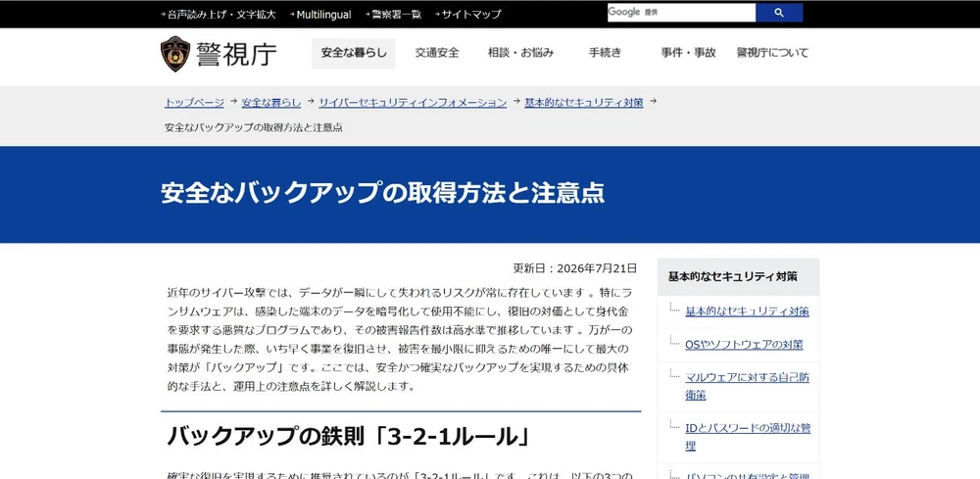
Task: Click the blue search magnifier button
Action: click(779, 13)
